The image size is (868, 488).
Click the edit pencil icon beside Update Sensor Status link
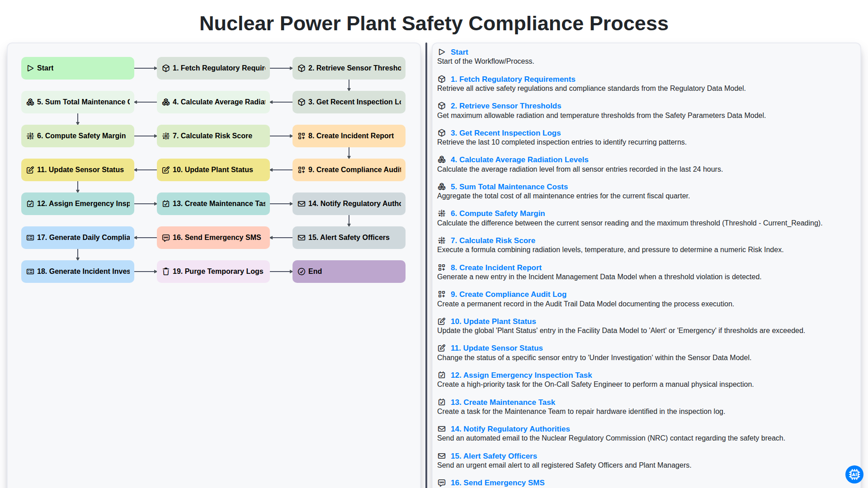tap(442, 348)
